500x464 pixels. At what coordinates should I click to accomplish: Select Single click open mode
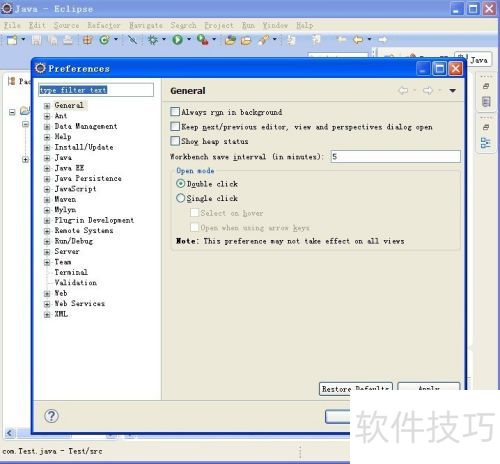coord(180,198)
